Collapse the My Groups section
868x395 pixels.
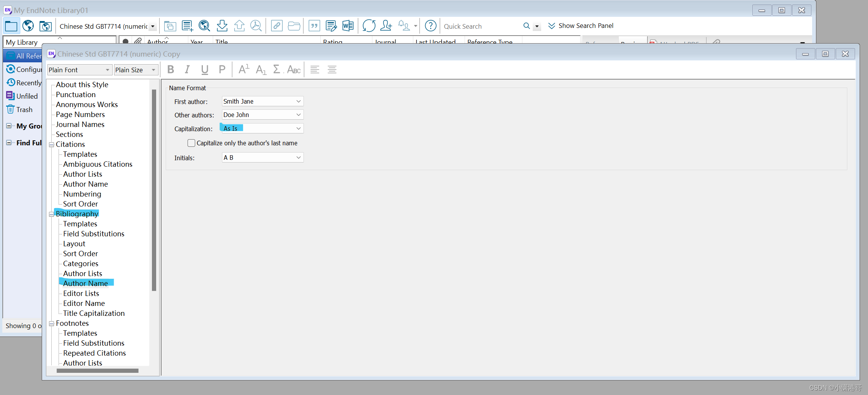tap(8, 126)
